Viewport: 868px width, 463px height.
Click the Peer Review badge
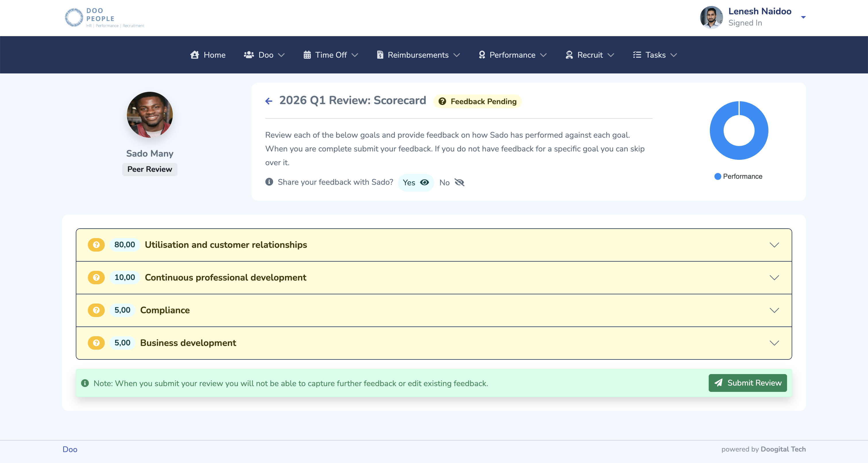[150, 169]
